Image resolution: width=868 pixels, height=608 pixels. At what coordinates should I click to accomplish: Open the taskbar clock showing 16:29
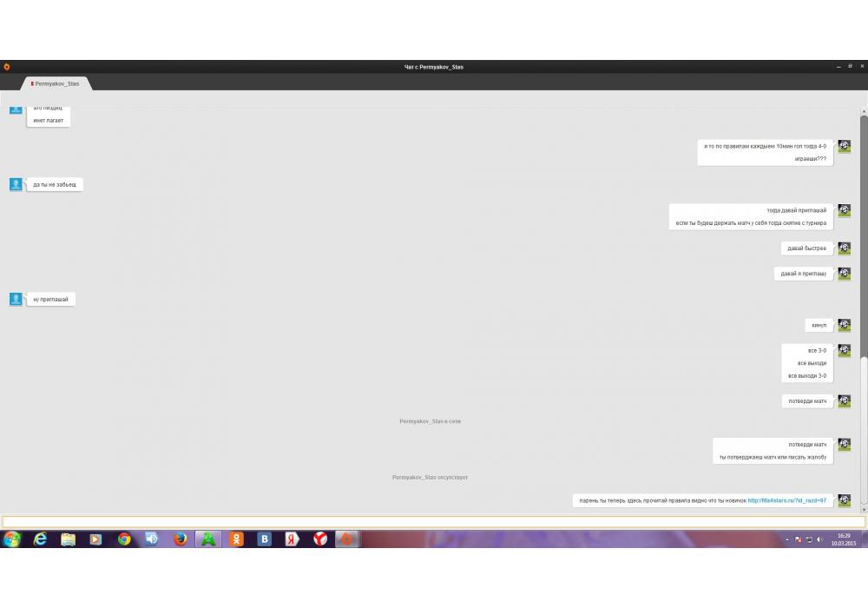[843, 539]
